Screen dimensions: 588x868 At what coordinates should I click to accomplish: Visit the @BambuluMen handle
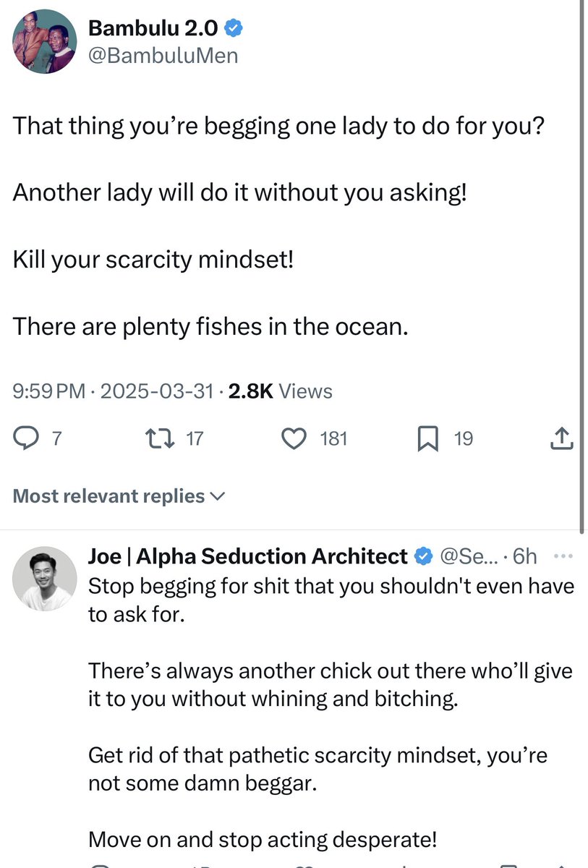point(163,55)
